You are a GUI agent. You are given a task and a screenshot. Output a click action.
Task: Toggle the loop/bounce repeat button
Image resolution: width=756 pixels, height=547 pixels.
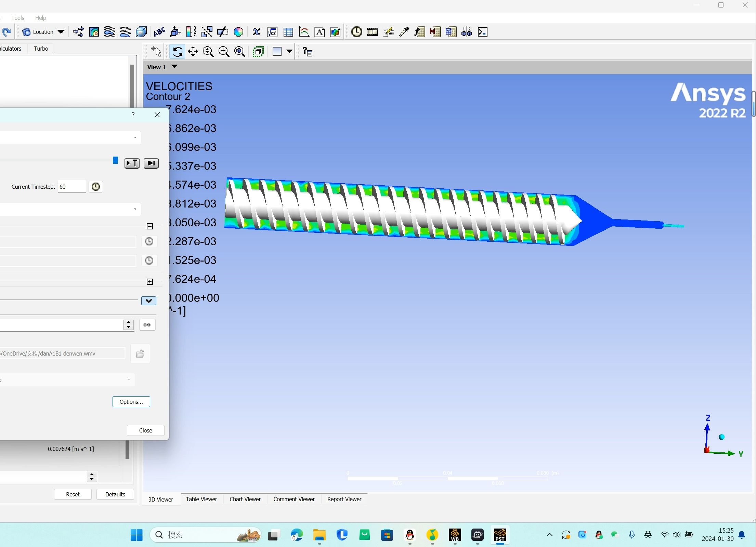tap(147, 325)
